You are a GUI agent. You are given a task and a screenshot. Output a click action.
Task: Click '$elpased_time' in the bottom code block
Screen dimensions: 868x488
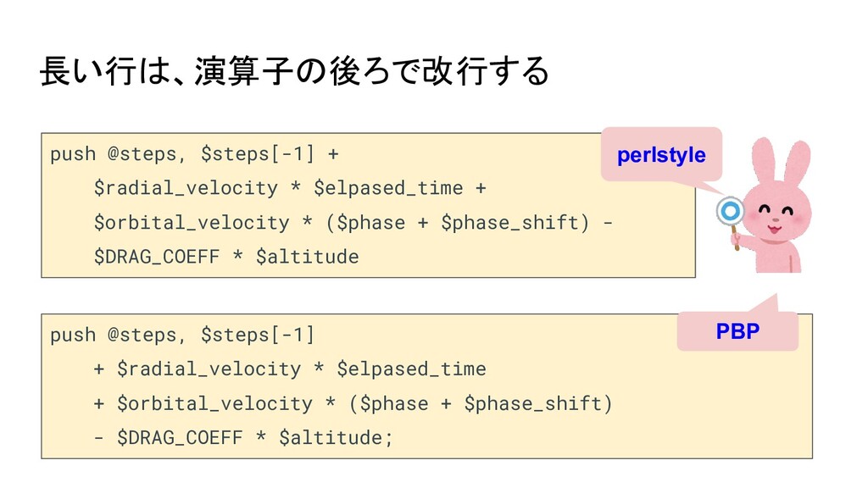click(x=411, y=369)
